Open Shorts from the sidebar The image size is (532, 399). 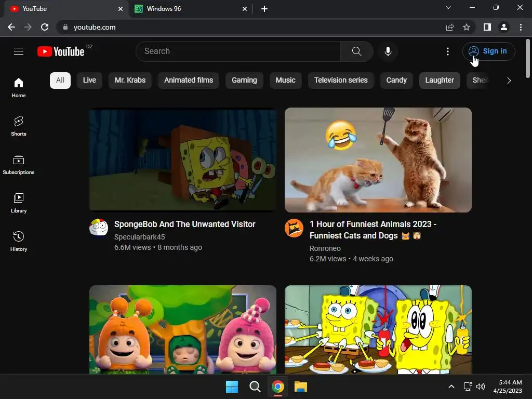19,126
